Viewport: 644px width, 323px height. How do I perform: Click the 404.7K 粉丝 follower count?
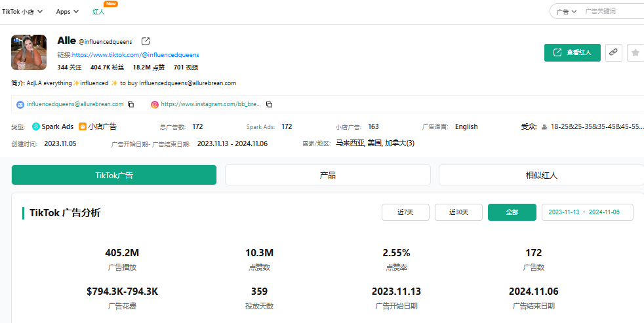107,67
